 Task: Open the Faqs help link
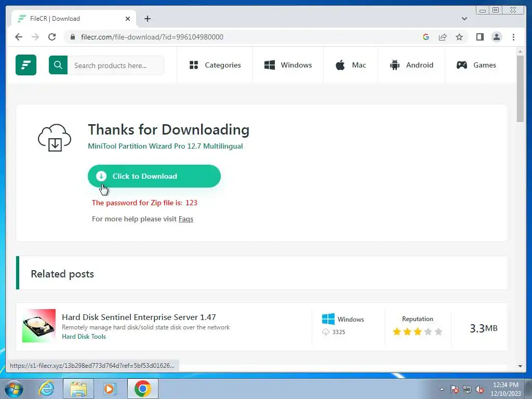pyautogui.click(x=186, y=219)
